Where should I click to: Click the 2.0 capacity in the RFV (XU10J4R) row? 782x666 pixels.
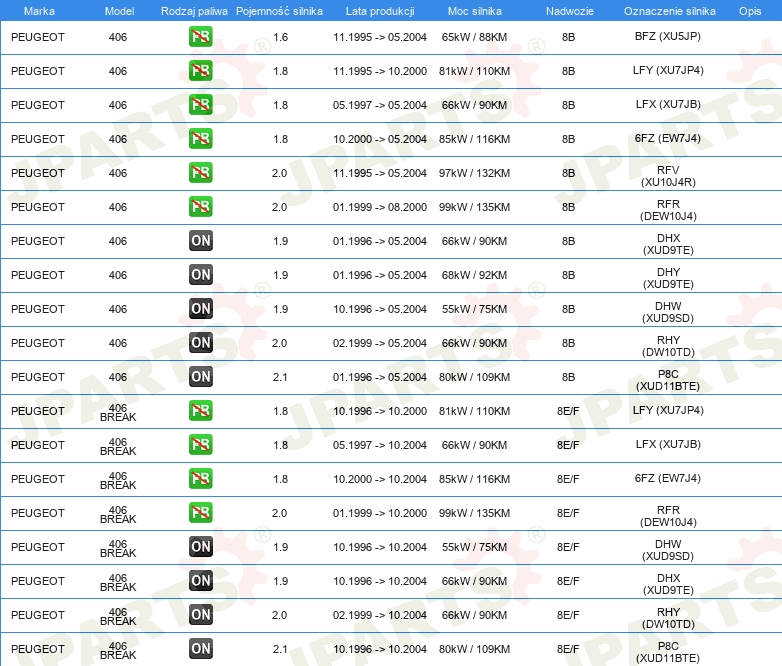coord(279,173)
